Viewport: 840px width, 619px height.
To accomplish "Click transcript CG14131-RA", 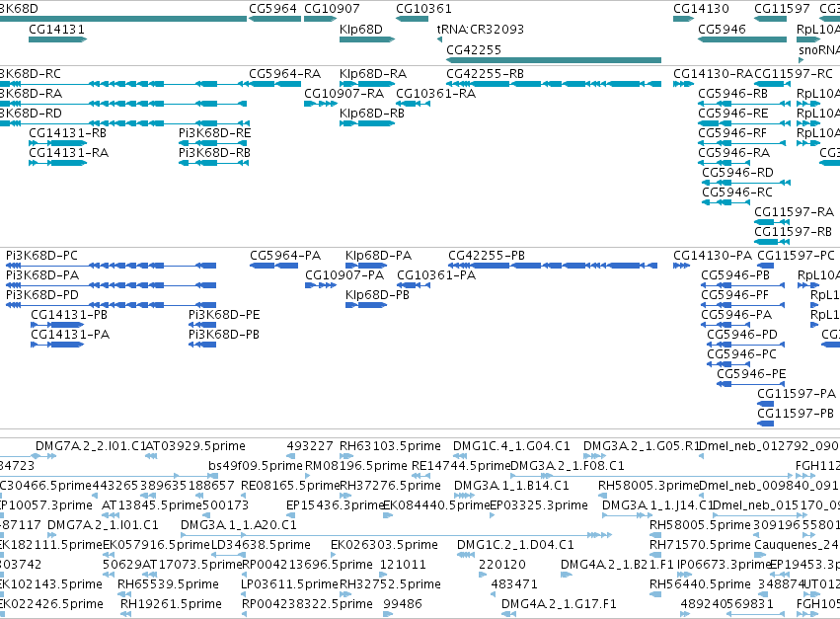I will point(58,163).
